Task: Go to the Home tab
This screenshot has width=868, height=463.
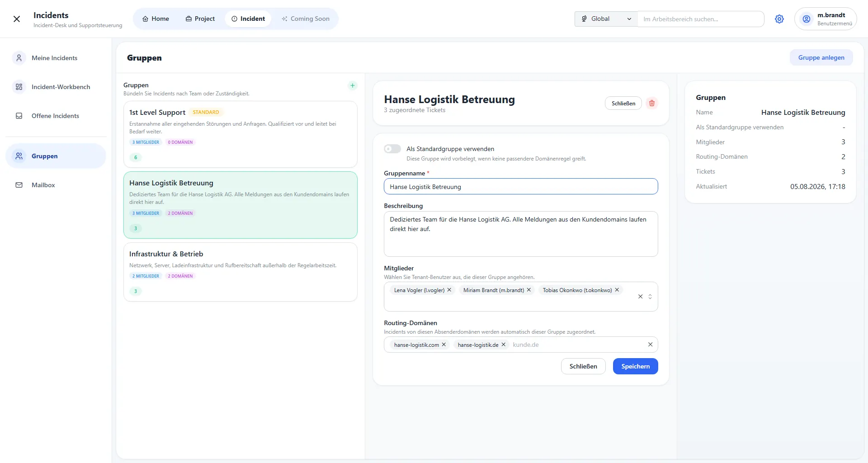Action: (x=156, y=19)
